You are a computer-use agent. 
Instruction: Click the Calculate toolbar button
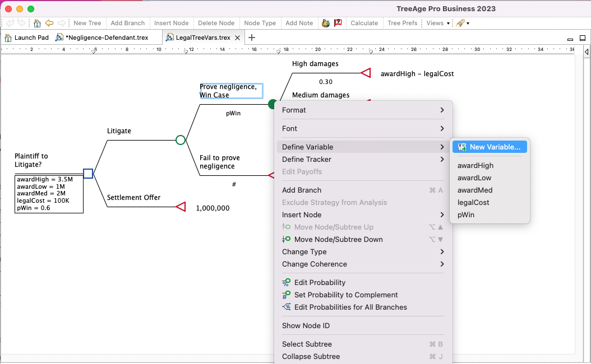(x=364, y=23)
